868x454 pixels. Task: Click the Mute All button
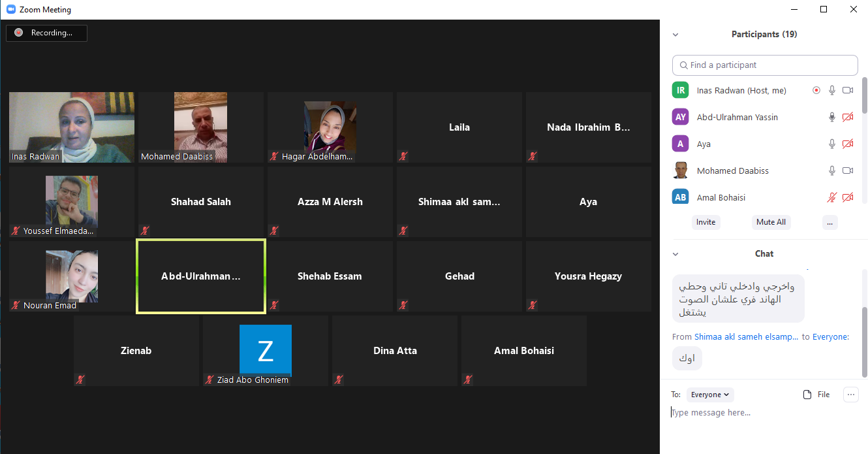click(x=771, y=222)
